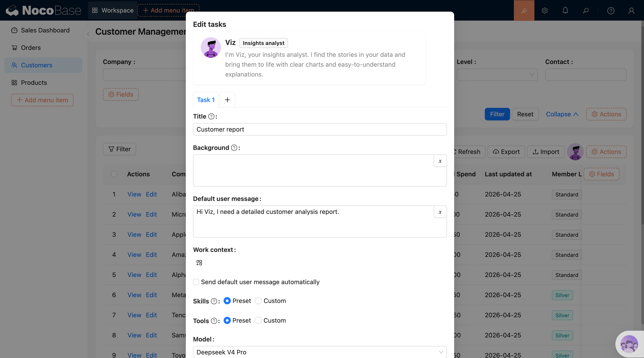Image resolution: width=644 pixels, height=358 pixels.
Task: Click variable icon in Background field
Action: point(440,161)
